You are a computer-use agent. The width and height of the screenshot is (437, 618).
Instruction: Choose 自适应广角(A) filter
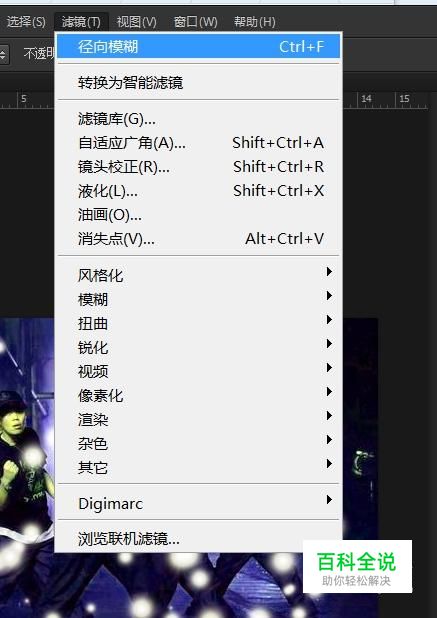(198, 143)
